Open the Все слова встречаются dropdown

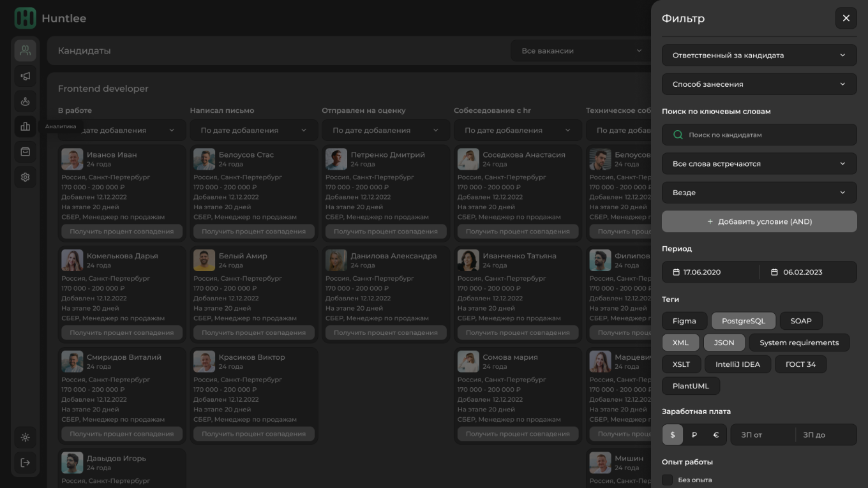(759, 164)
